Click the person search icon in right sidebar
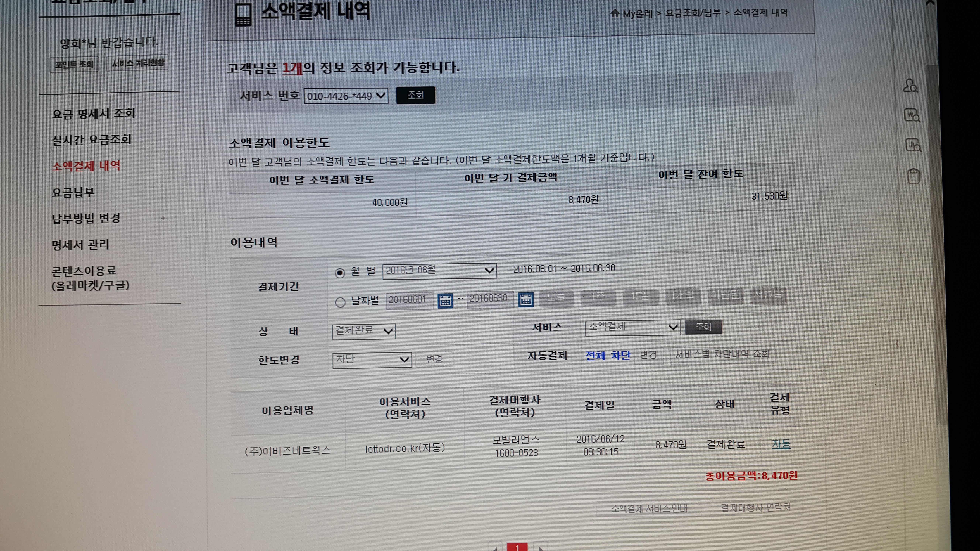Viewport: 980px width, 551px height. (910, 86)
